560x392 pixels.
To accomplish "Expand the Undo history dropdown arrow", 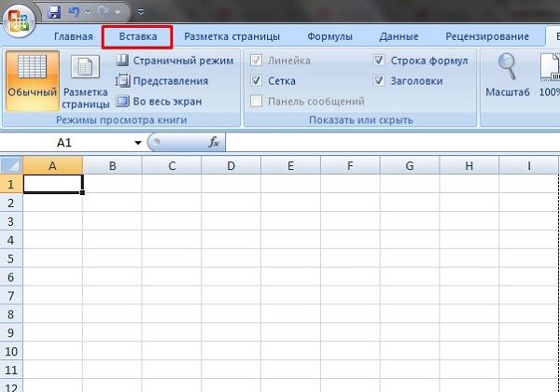I will tap(88, 14).
